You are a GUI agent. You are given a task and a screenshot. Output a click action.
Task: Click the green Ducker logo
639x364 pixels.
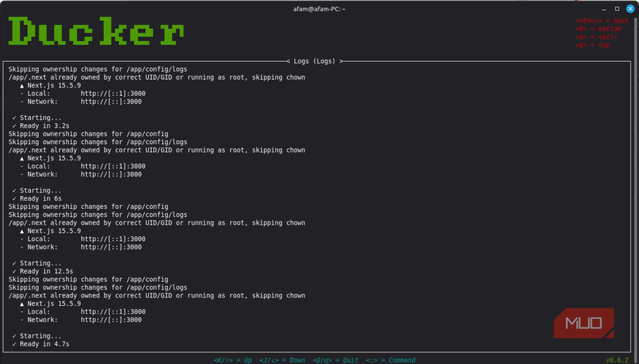pyautogui.click(x=96, y=31)
